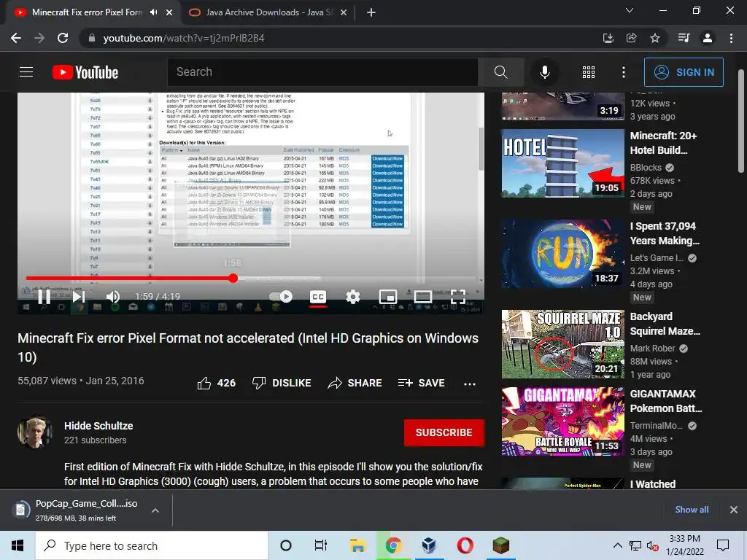Open the I Spent 37,094 Years video title
Screen dimensions: 747x560
point(665,233)
